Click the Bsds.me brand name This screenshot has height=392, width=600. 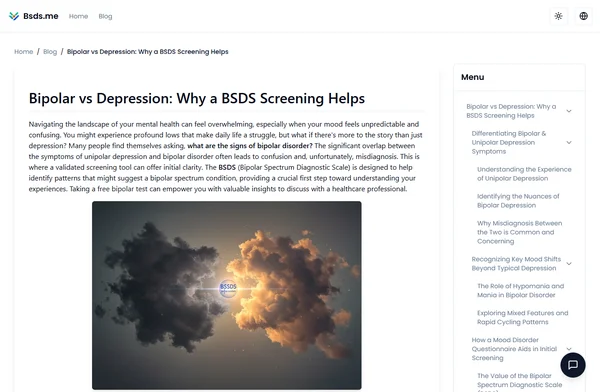41,16
